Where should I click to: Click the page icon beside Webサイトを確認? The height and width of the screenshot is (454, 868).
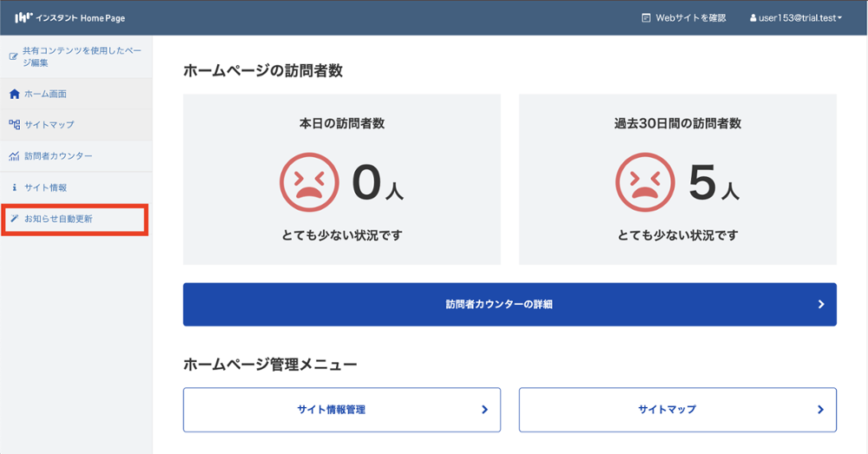[645, 17]
